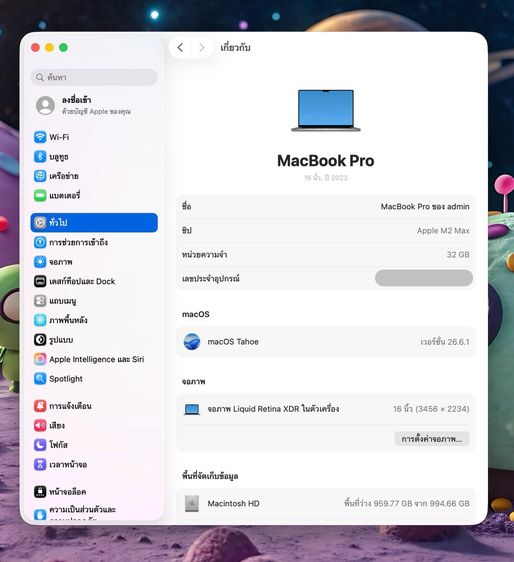Click the MacBook Pro illustration image
This screenshot has width=514, height=562.
(x=326, y=110)
